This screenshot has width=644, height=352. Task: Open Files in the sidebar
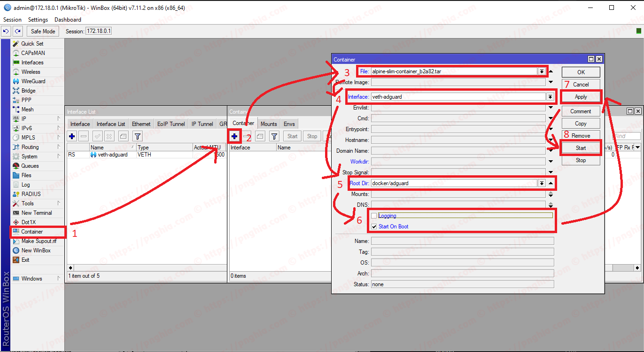pyautogui.click(x=26, y=175)
